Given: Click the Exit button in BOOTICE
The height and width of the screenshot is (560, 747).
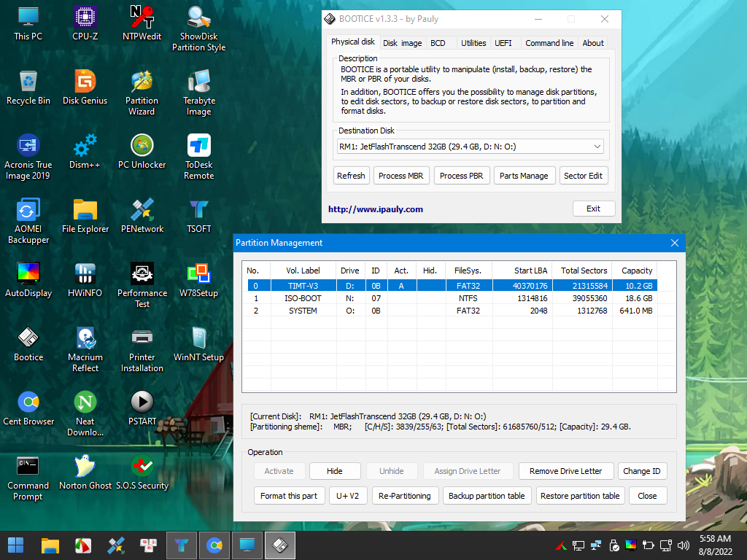Looking at the screenshot, I should 593,209.
